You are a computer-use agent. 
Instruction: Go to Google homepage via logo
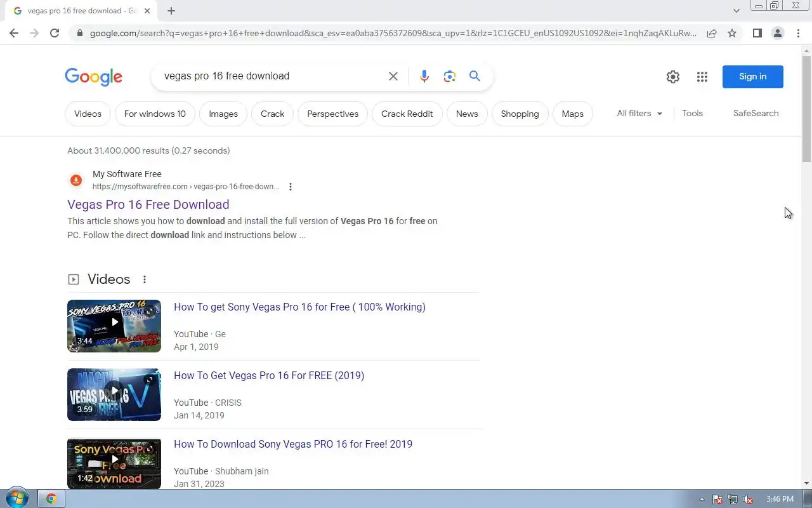pos(93,77)
